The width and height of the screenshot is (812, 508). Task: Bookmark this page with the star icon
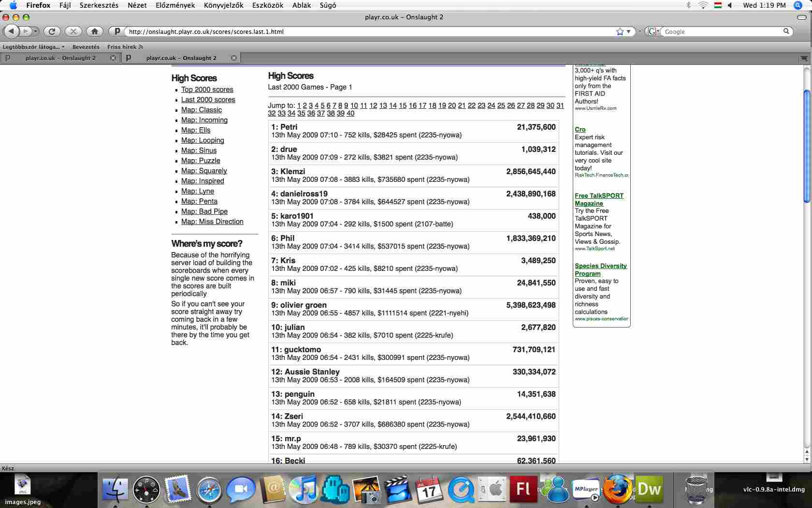click(x=620, y=31)
